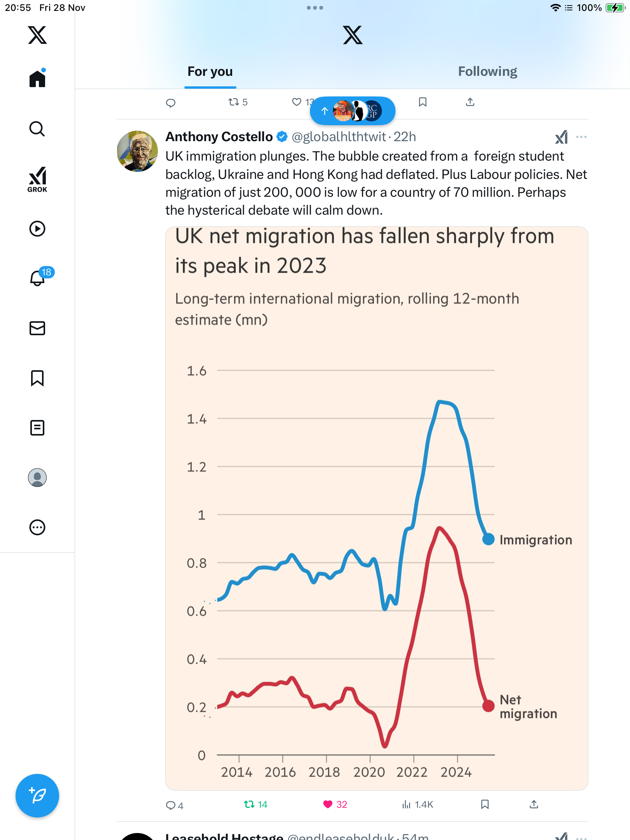Open three-dot menu on Anthony Costello's post
Screen dimensions: 630x840
coord(581,137)
